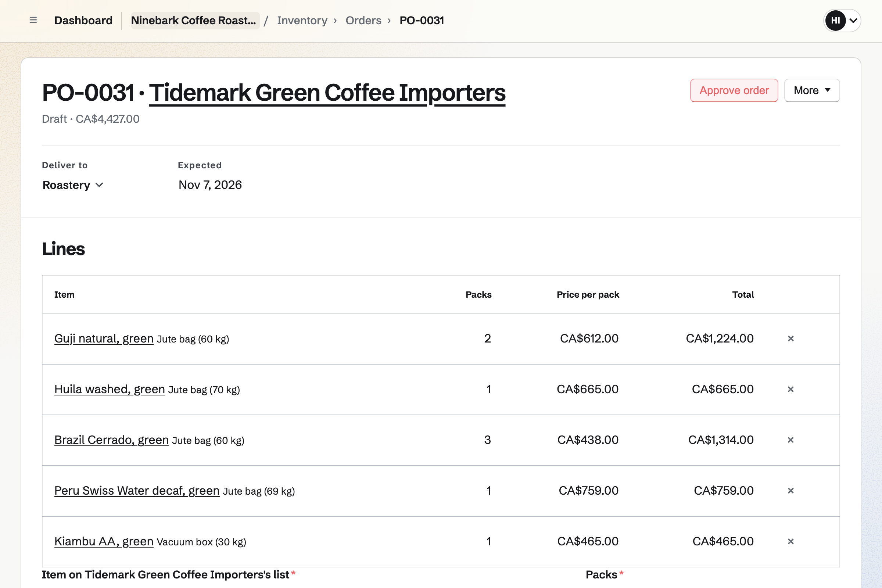
Task: Go to Dashboard
Action: pos(83,20)
